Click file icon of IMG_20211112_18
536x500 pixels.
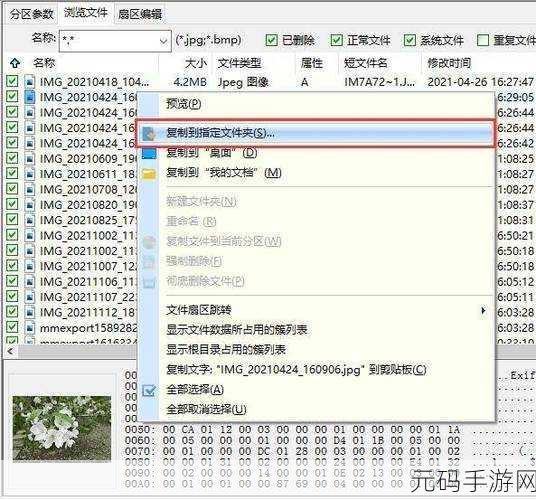(30, 312)
